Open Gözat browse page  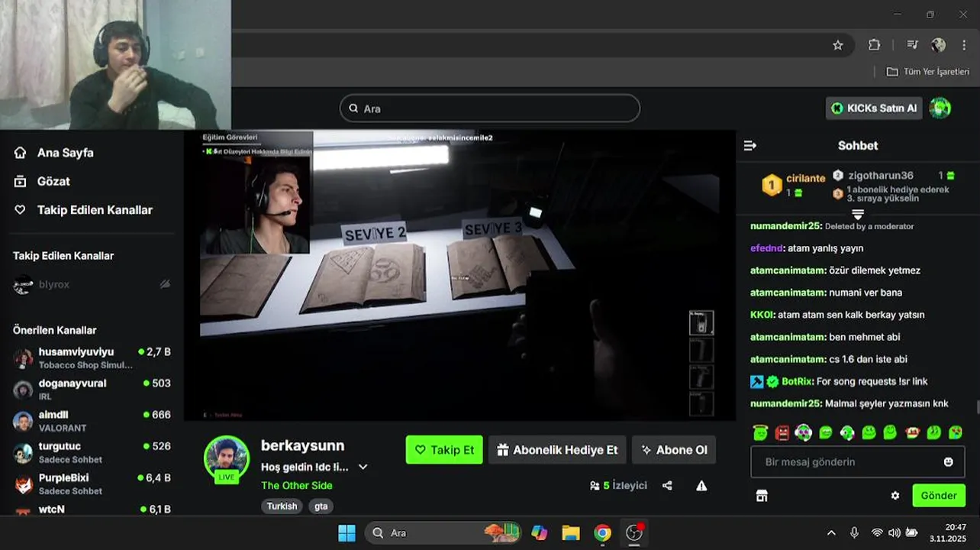coord(42,181)
